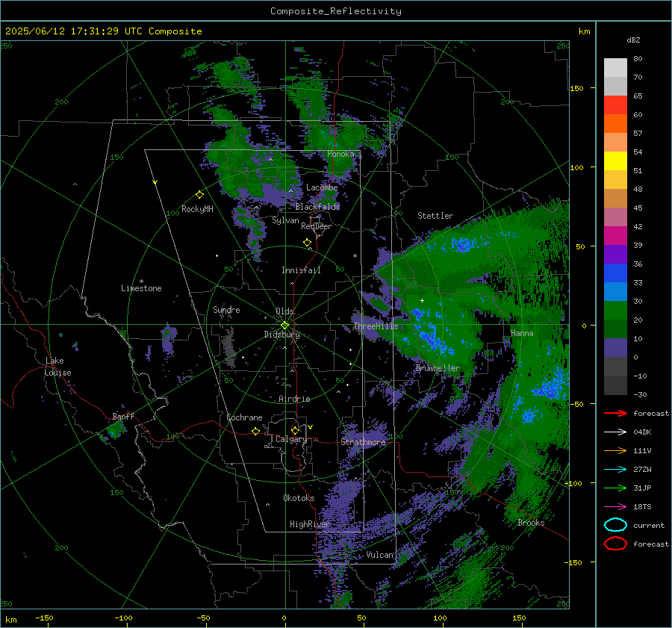Pick the blue 36–33 dBZ swatch
The image size is (672, 628).
click(x=615, y=273)
